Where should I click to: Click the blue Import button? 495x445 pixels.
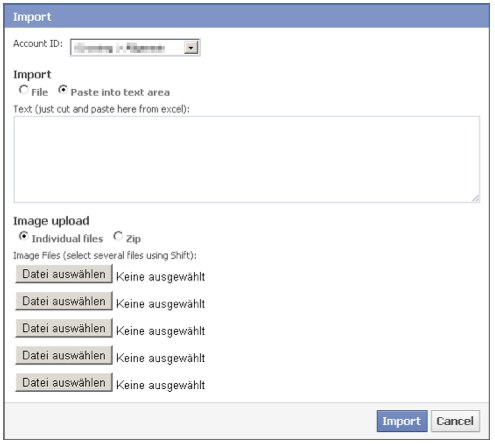coord(402,421)
